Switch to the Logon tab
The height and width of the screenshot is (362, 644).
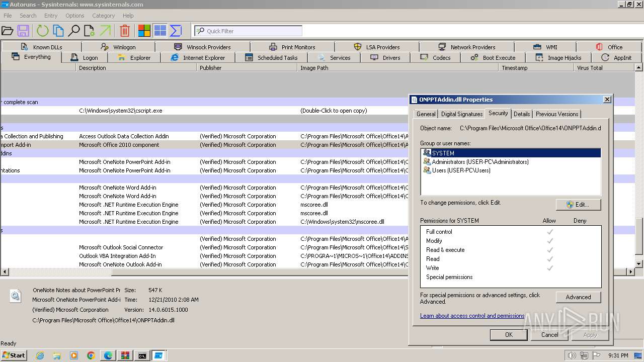(85, 58)
